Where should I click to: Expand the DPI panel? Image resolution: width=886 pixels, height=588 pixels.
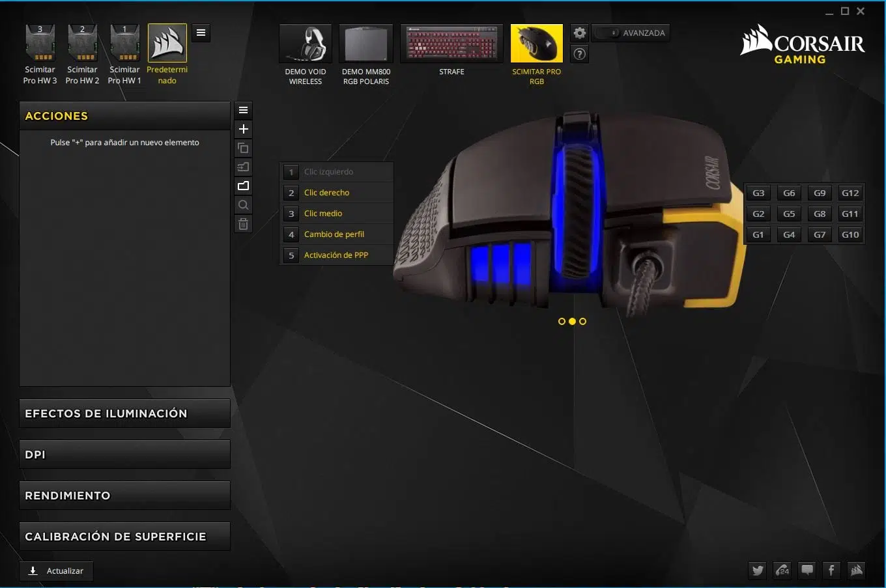124,455
